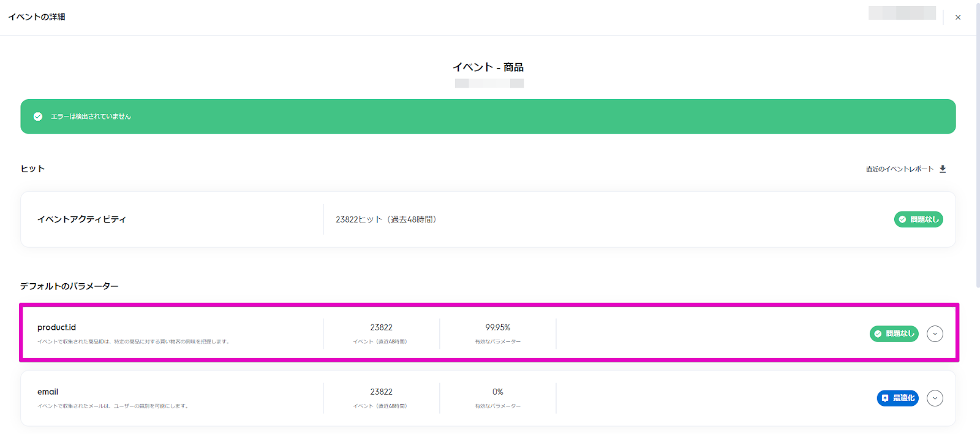Viewport: 980px width, 434px height.
Task: Click the 0% valid parameter value
Action: (x=497, y=392)
